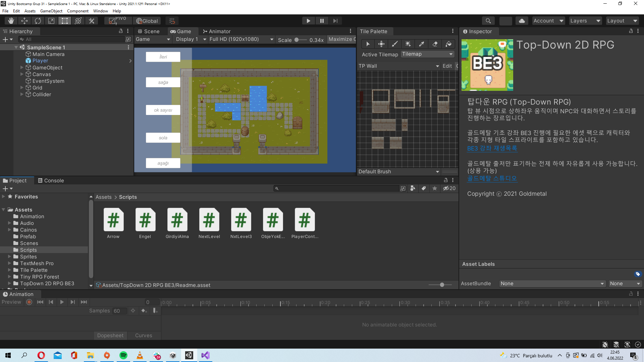
Task: Open Spotify from the taskbar
Action: point(123,355)
